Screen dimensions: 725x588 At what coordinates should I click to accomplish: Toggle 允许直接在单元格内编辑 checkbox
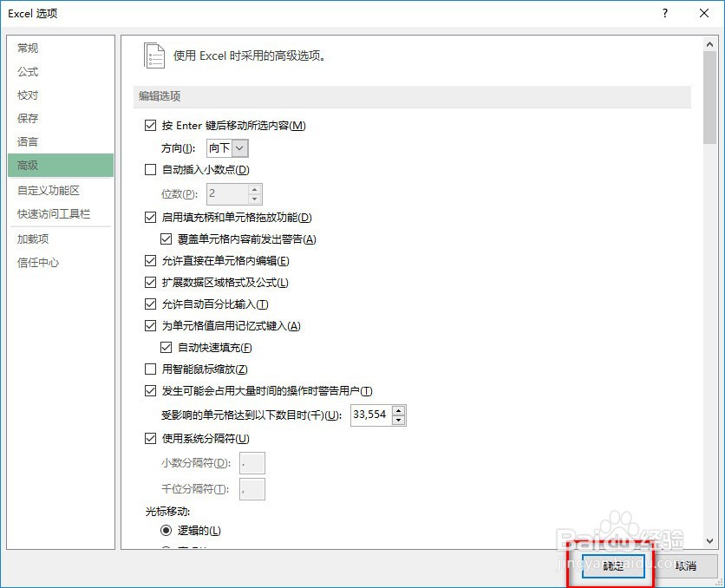click(x=150, y=261)
